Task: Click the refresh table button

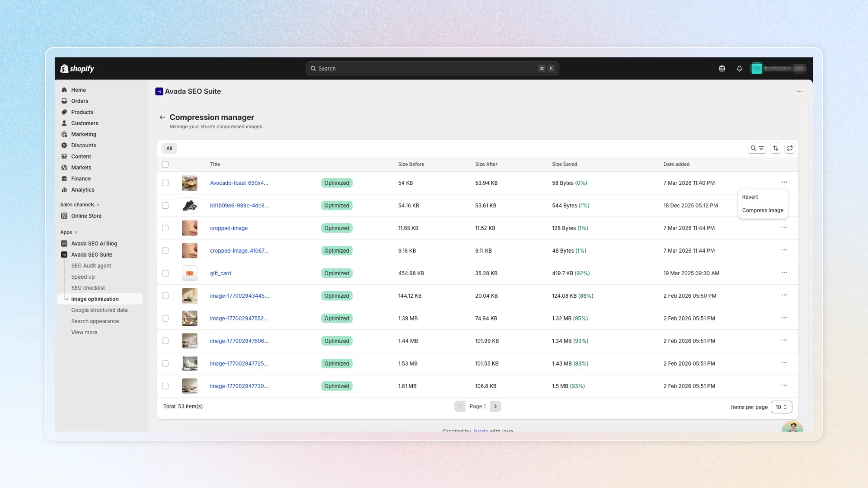Action: tap(790, 148)
